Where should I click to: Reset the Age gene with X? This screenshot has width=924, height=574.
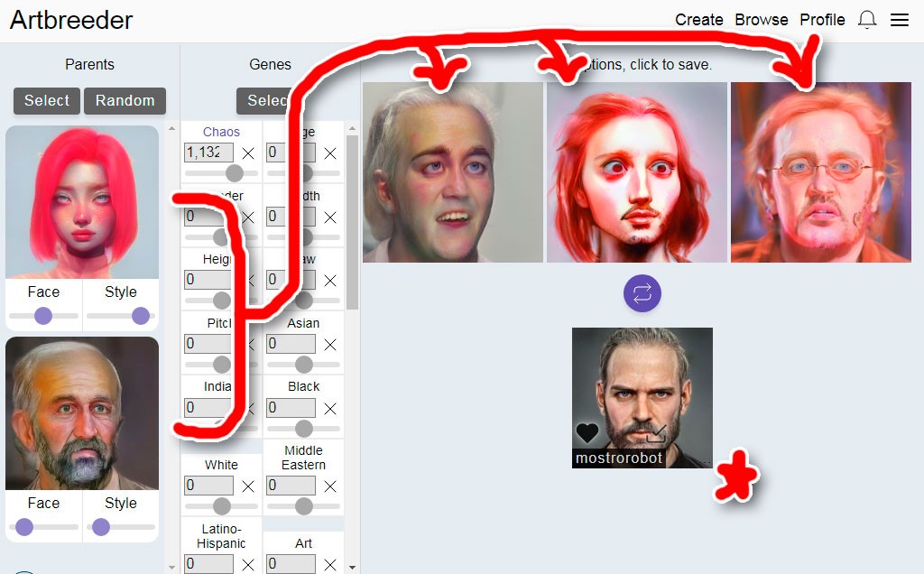[x=330, y=153]
